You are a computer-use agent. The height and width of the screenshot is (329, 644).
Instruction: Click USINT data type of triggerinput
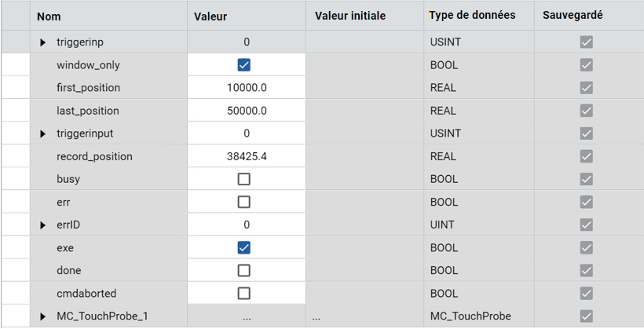(445, 133)
